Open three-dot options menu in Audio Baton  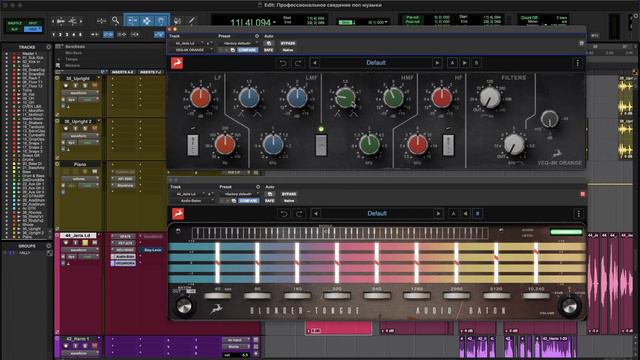(578, 214)
